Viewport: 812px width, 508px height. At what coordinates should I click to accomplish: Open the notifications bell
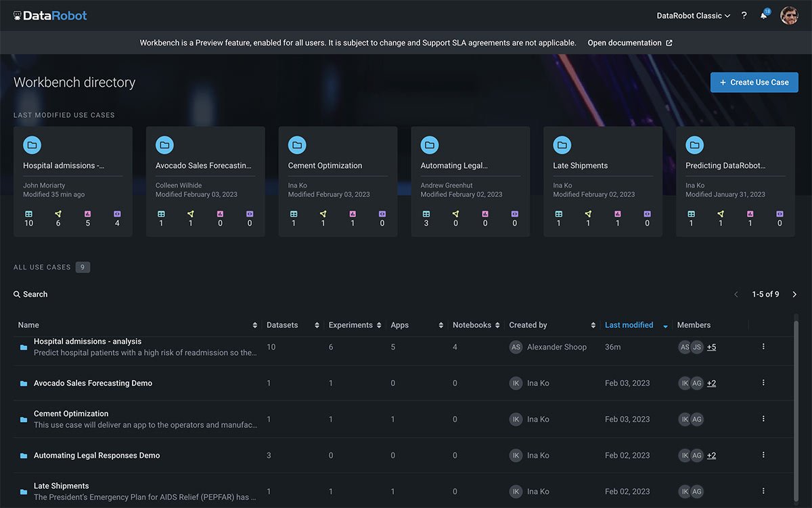pyautogui.click(x=763, y=15)
